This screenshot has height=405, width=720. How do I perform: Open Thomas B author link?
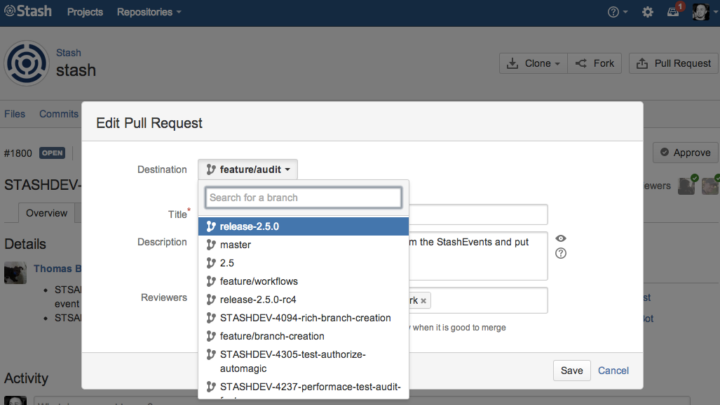click(x=57, y=269)
